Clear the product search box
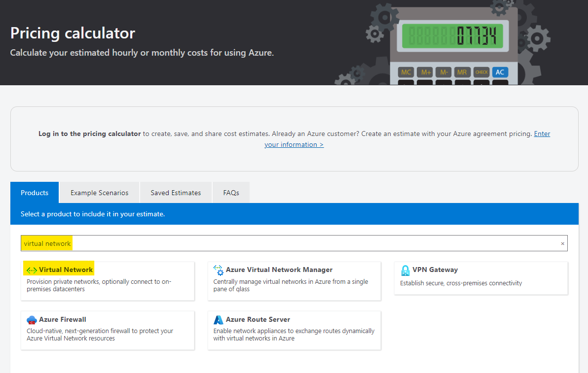 562,244
